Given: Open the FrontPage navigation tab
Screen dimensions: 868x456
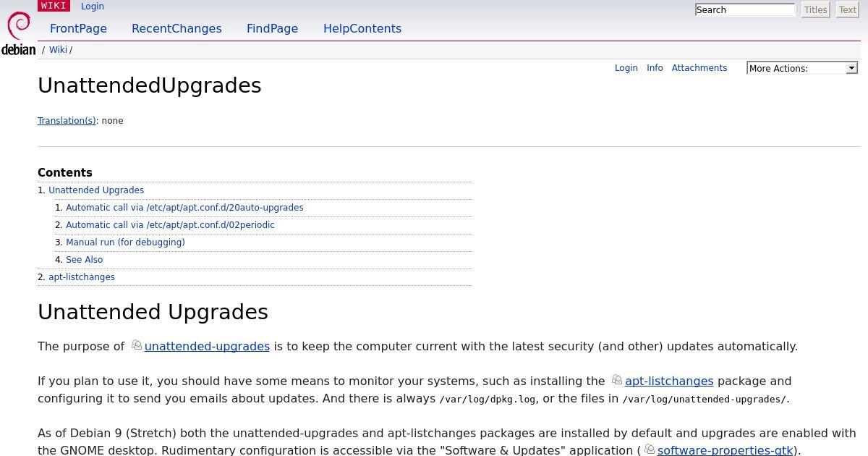Looking at the screenshot, I should click(x=78, y=29).
